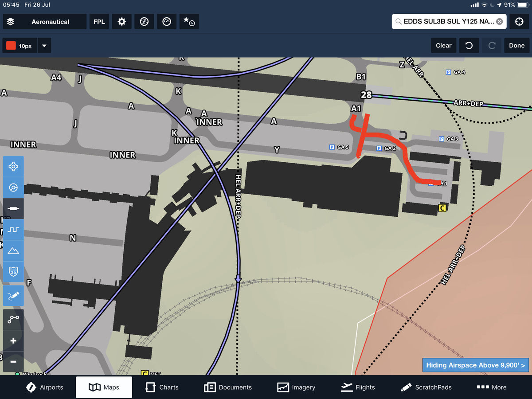Expand the pen size dropdown arrow
This screenshot has width=532, height=399.
pos(44,46)
